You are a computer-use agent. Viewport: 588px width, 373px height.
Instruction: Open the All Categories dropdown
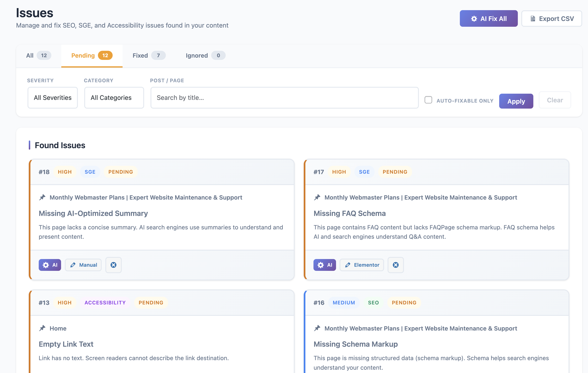tap(114, 98)
